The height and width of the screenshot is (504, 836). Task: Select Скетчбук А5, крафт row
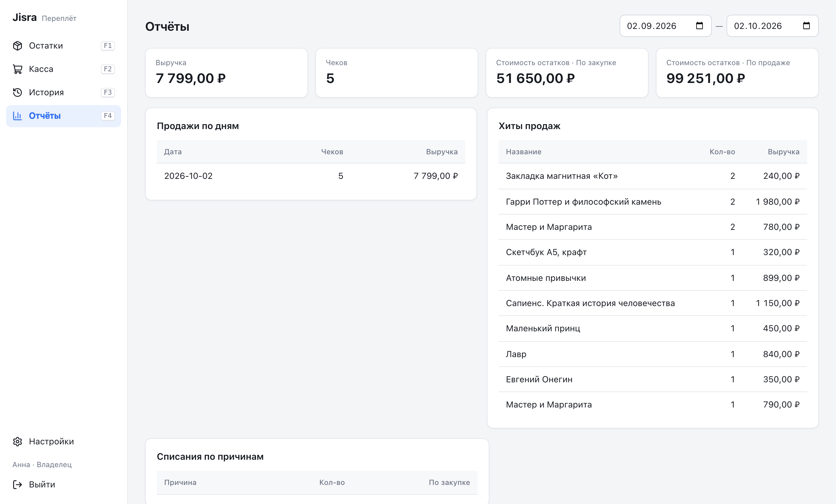pos(653,252)
